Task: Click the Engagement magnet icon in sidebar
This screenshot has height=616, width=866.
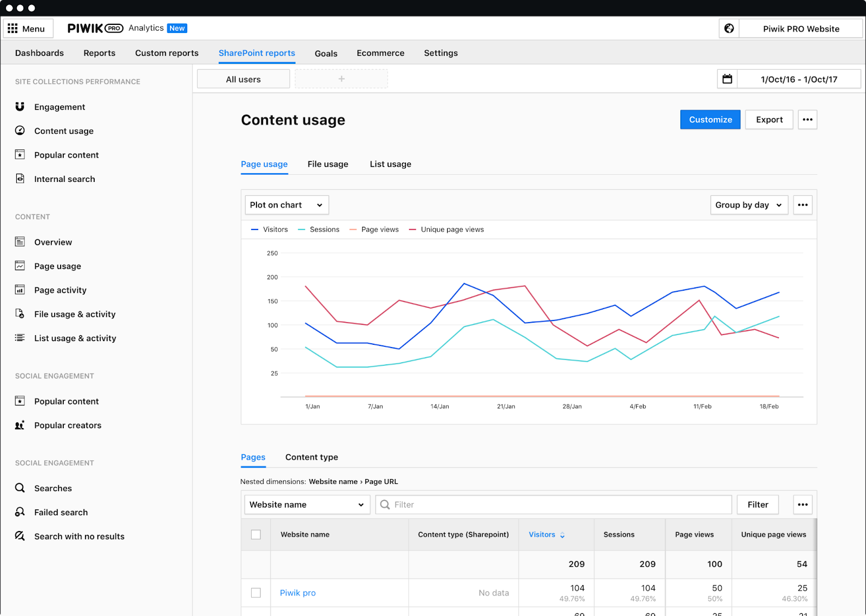Action: pyautogui.click(x=20, y=107)
